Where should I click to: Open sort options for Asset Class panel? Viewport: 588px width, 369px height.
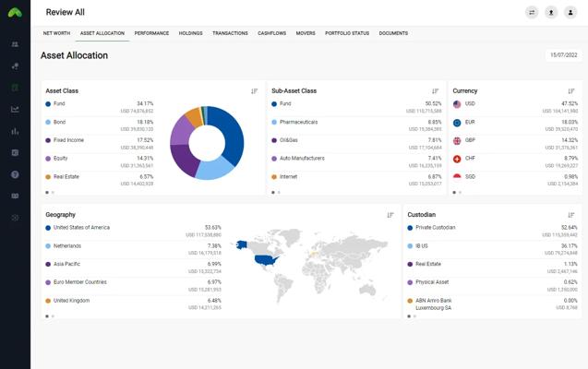[255, 91]
